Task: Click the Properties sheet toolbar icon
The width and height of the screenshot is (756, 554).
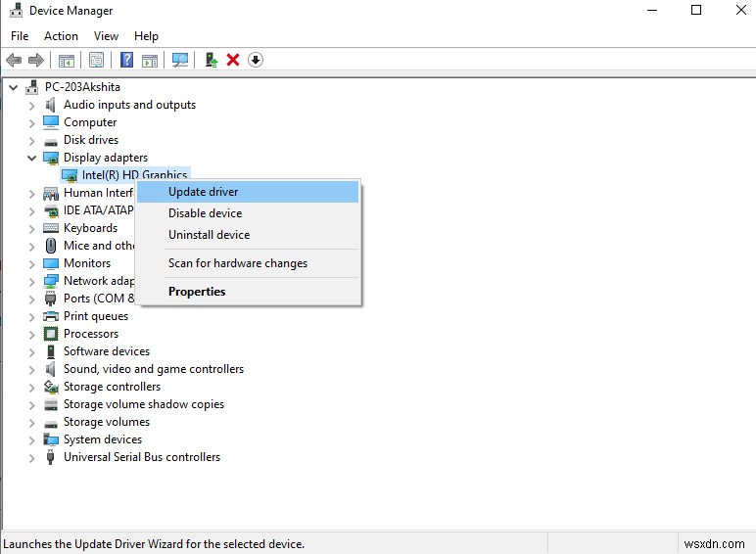Action: (x=96, y=61)
